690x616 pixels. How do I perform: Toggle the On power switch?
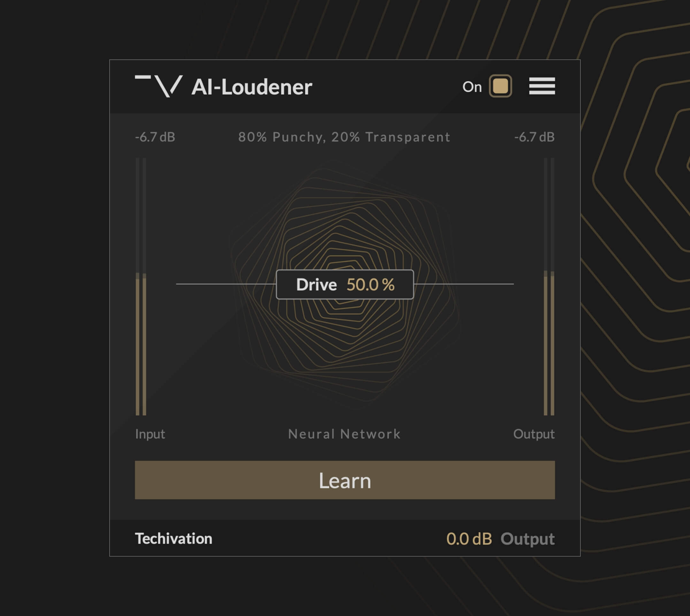click(x=500, y=86)
